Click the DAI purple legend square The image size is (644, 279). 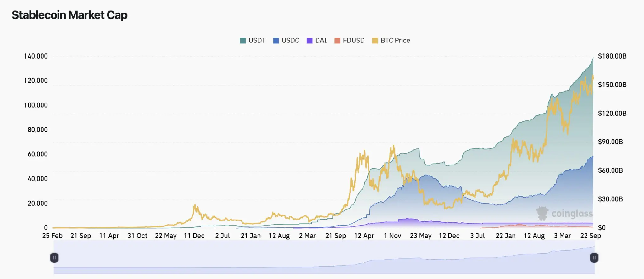tap(309, 41)
